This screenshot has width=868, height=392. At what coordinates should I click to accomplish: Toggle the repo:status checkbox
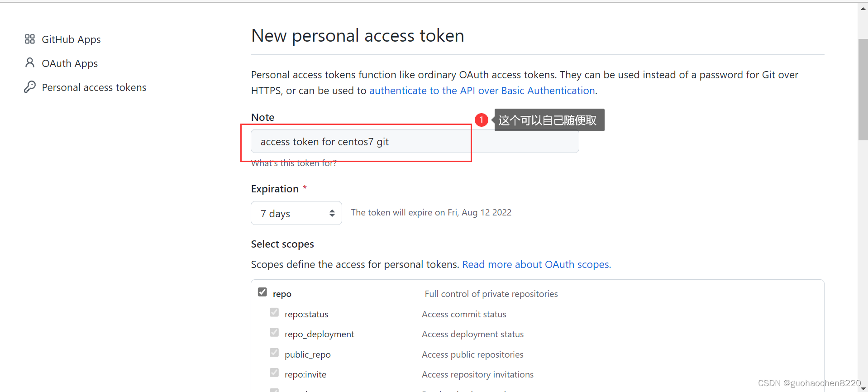(x=274, y=312)
